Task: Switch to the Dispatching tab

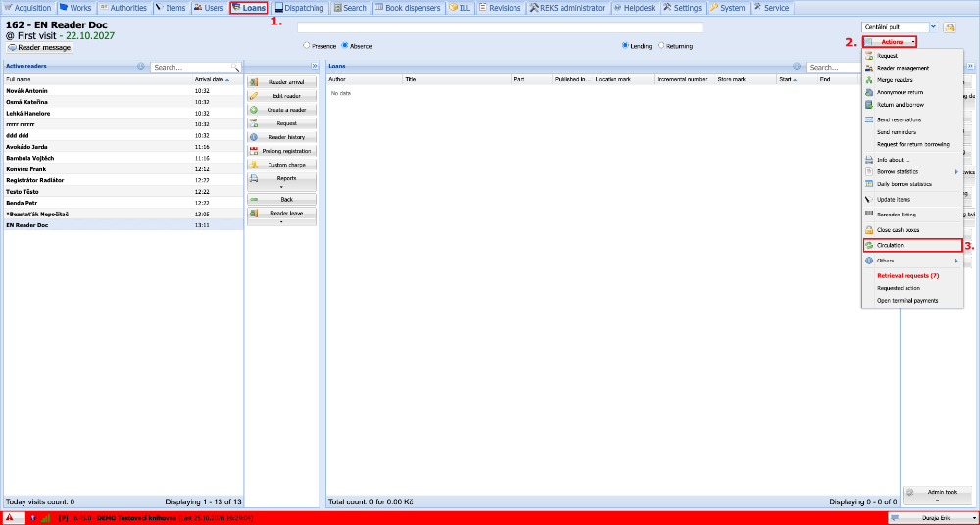Action: pos(299,8)
